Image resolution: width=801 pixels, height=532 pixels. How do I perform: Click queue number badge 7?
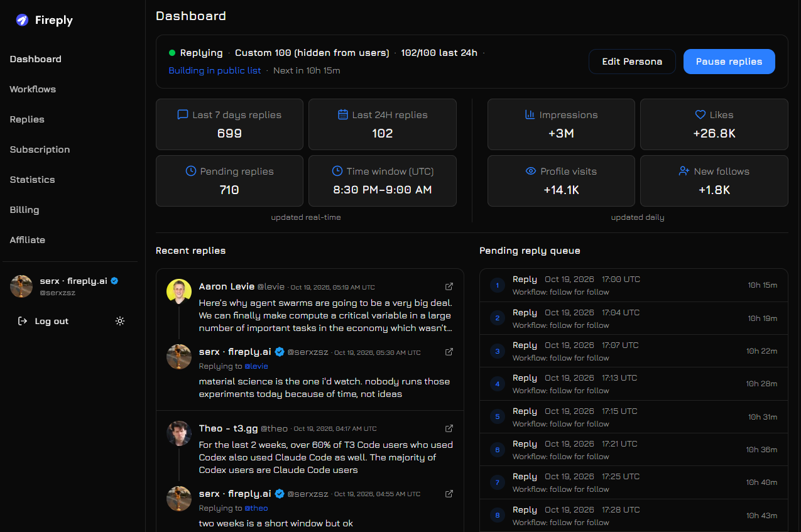point(498,482)
